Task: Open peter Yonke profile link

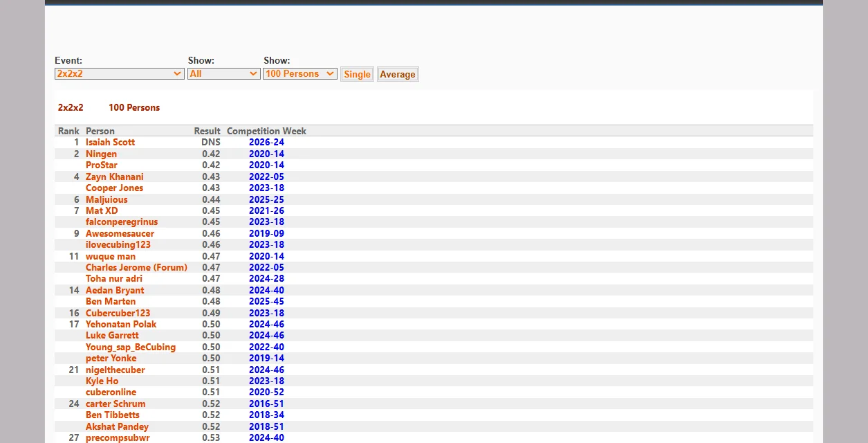Action: tap(111, 359)
